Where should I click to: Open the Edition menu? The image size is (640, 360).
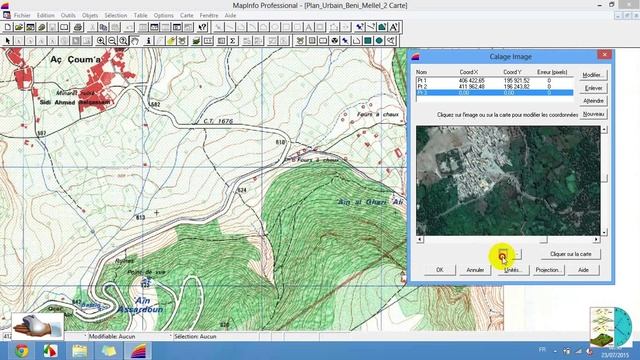[x=45, y=16]
